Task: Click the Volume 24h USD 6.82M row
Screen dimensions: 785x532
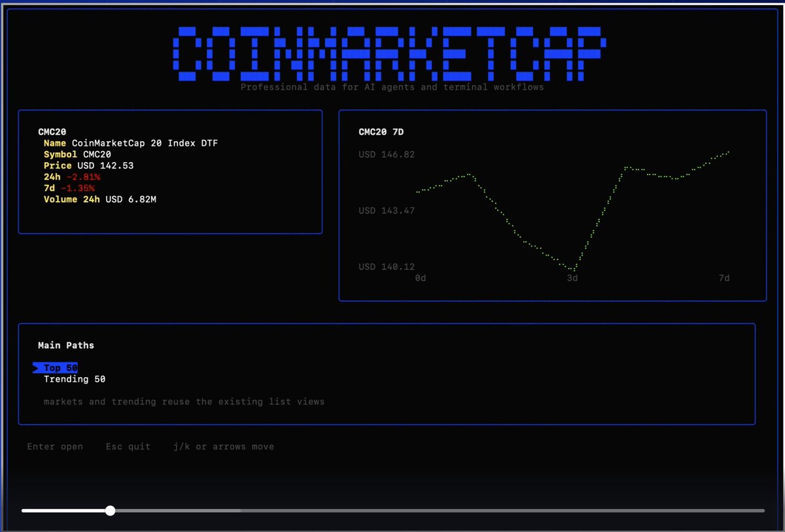Action: click(99, 199)
